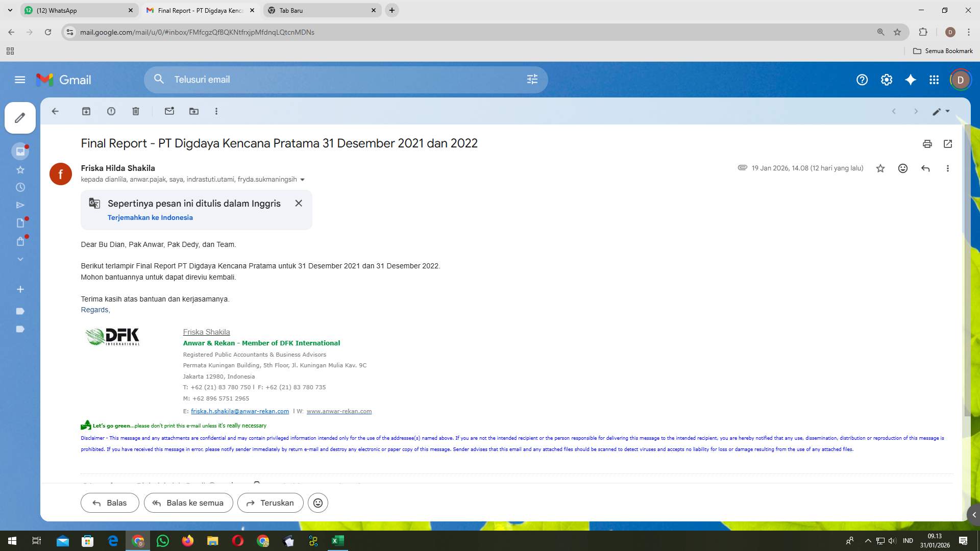Toggle the Gmail sidebar with the hamburger menu
This screenshot has height=551, width=980.
tap(20, 80)
